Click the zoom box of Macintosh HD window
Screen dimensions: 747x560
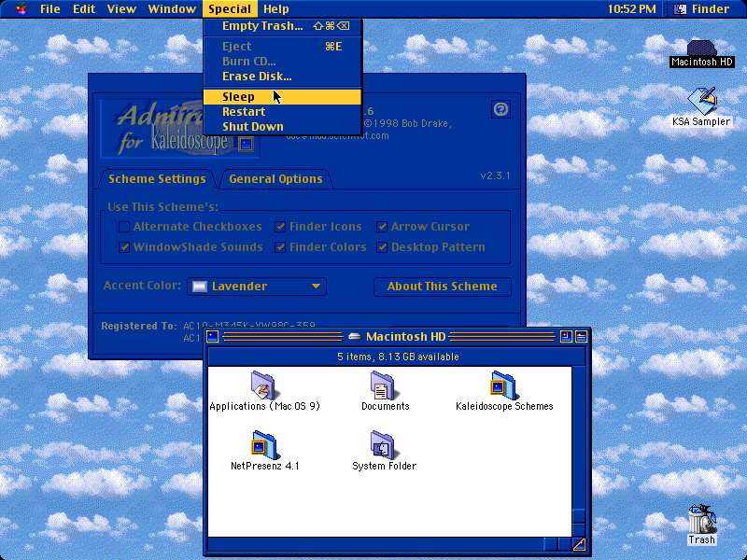pyautogui.click(x=566, y=337)
